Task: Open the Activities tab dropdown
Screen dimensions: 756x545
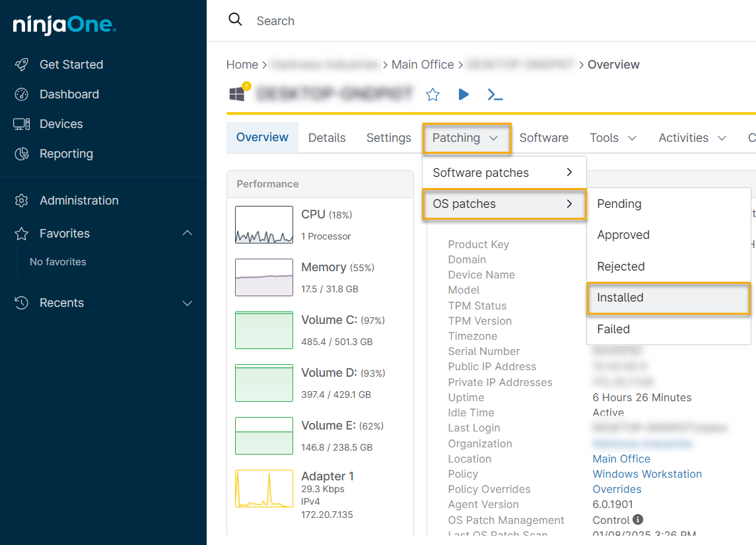Action: [692, 138]
